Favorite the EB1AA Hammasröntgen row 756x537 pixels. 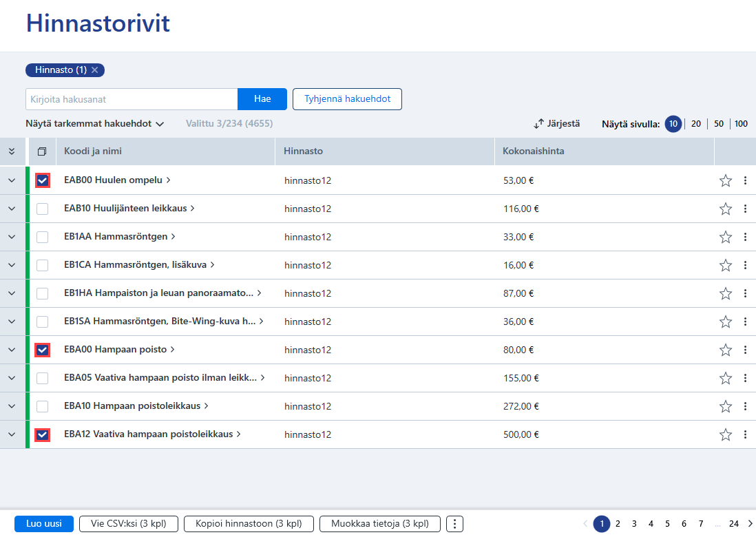pyautogui.click(x=726, y=237)
